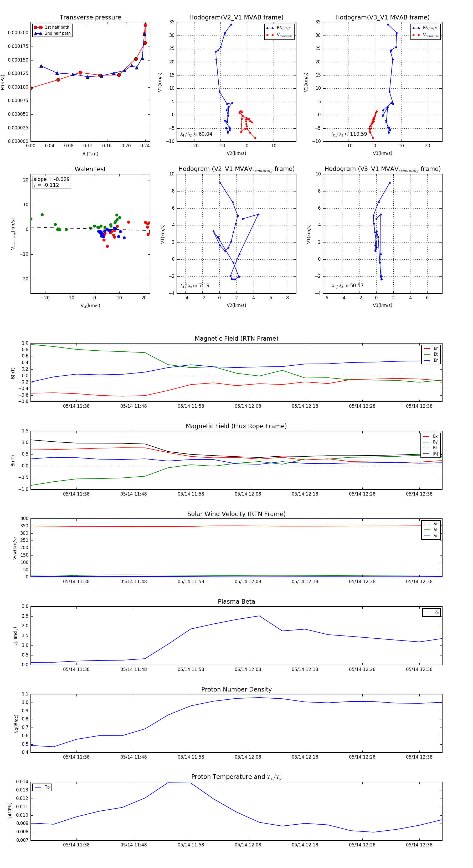Select the B/√μ0ρ legend entry in V3_V1 MVAB hodogram
Screen dimensions: 473x868
pos(425,28)
